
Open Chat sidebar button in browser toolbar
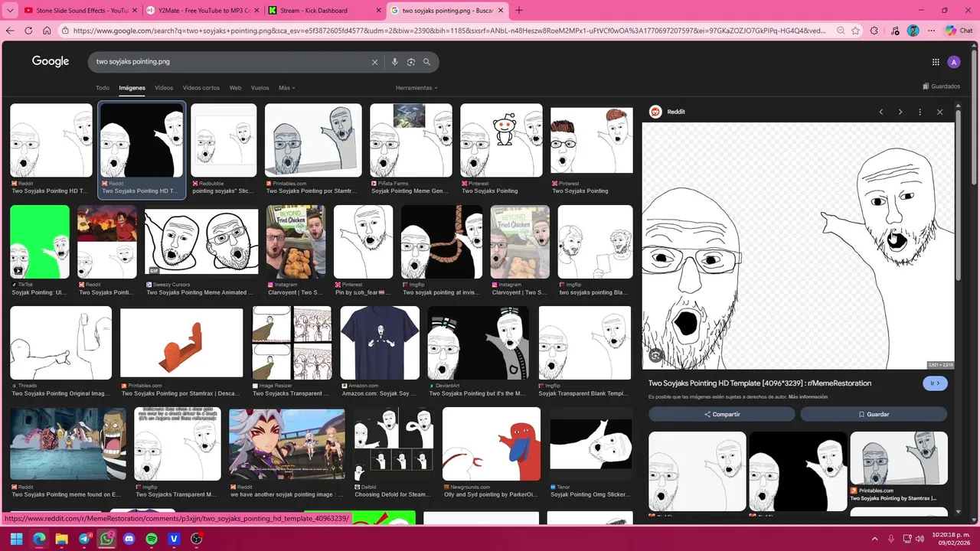tap(959, 31)
